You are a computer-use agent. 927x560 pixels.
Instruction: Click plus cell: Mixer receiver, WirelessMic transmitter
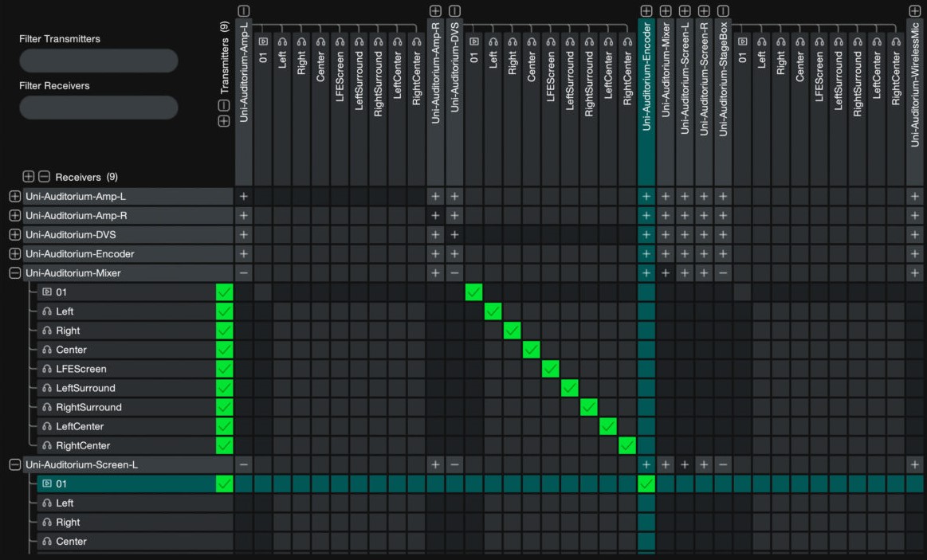pyautogui.click(x=914, y=273)
